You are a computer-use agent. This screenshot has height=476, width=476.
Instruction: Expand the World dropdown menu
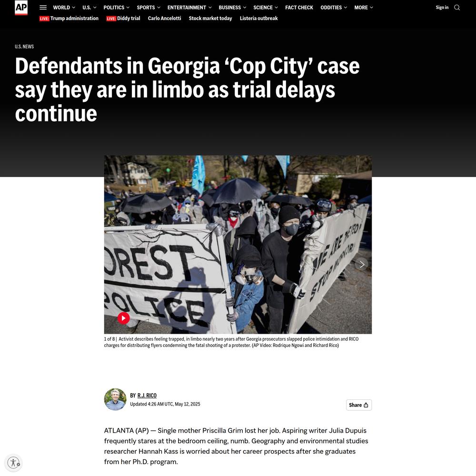click(x=64, y=7)
